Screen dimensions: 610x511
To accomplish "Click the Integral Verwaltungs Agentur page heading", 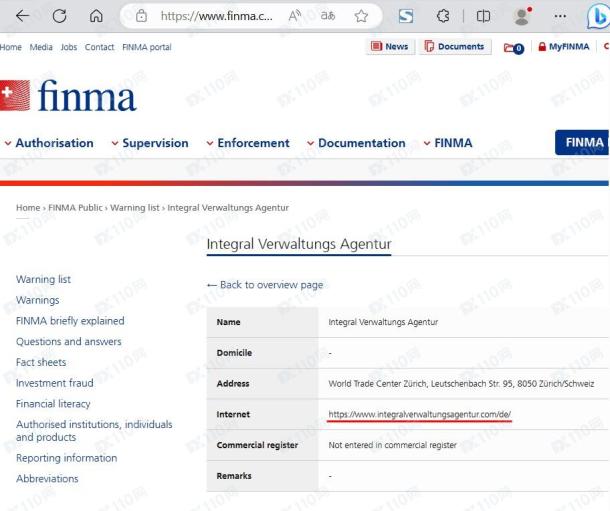I will tap(299, 244).
